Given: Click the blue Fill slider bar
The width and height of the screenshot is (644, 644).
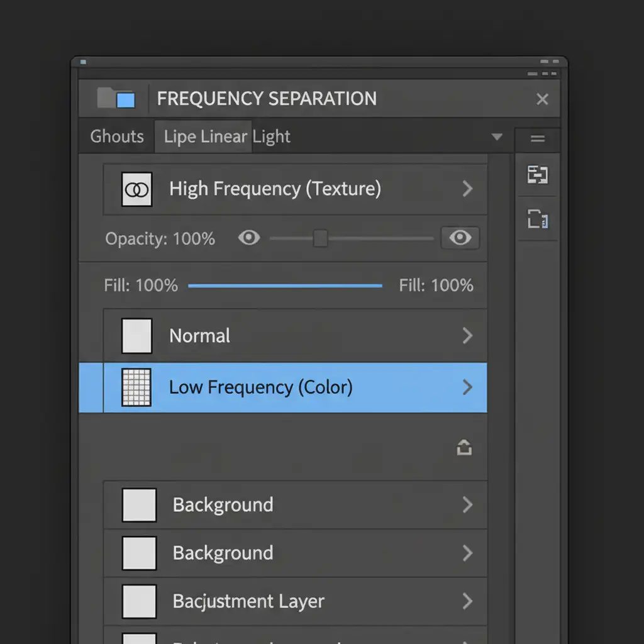Looking at the screenshot, I should point(285,286).
